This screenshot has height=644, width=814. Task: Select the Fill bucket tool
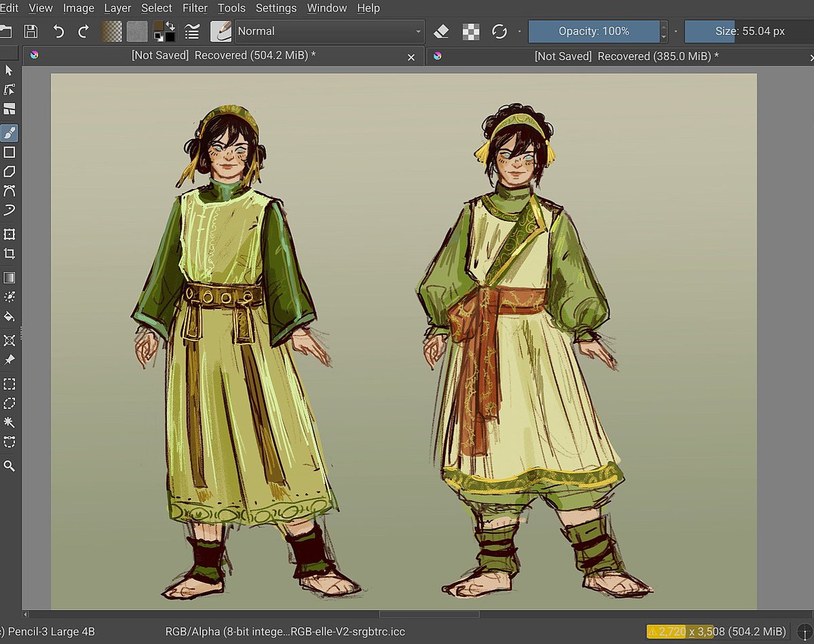pos(9,316)
